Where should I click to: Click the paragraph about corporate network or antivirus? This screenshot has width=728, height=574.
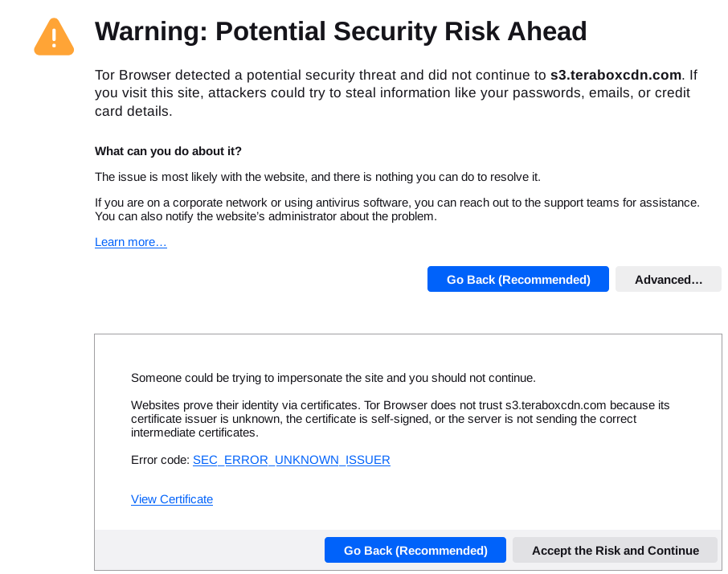(x=397, y=210)
